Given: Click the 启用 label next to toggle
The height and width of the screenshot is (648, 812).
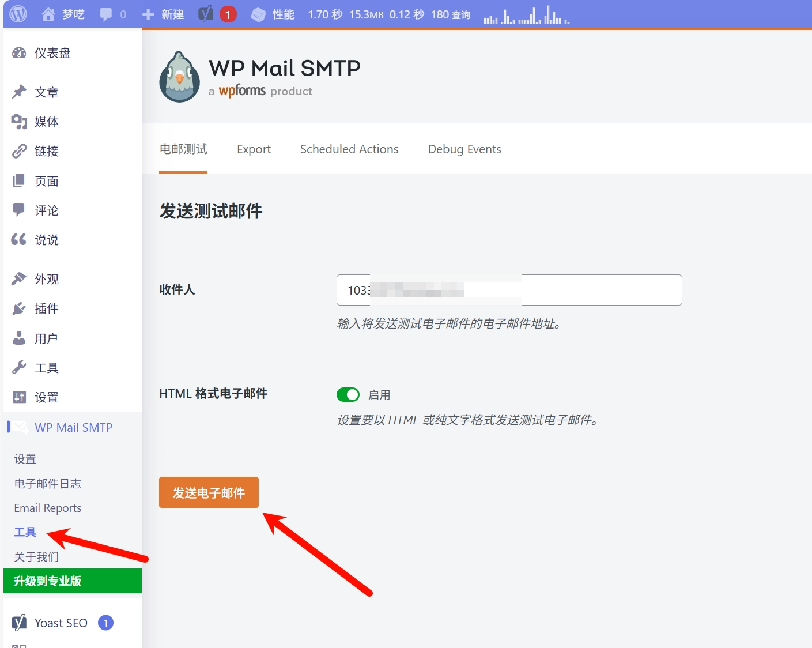Looking at the screenshot, I should [x=379, y=395].
